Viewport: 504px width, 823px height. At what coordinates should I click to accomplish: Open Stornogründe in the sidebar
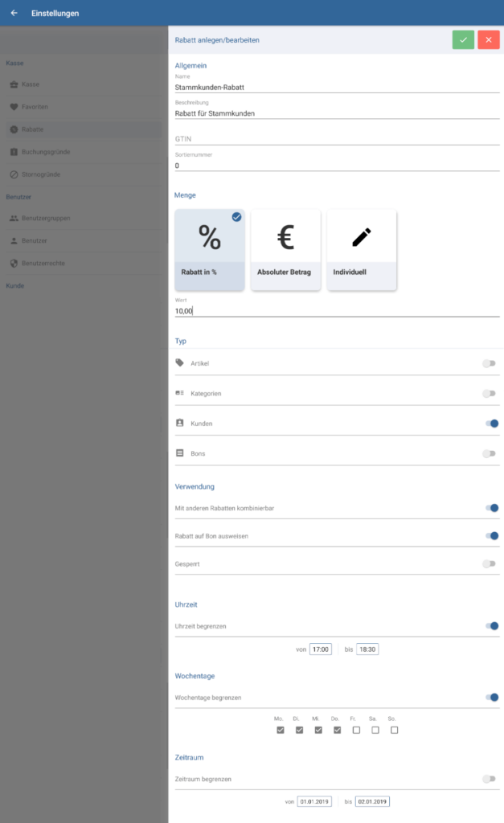(x=40, y=174)
